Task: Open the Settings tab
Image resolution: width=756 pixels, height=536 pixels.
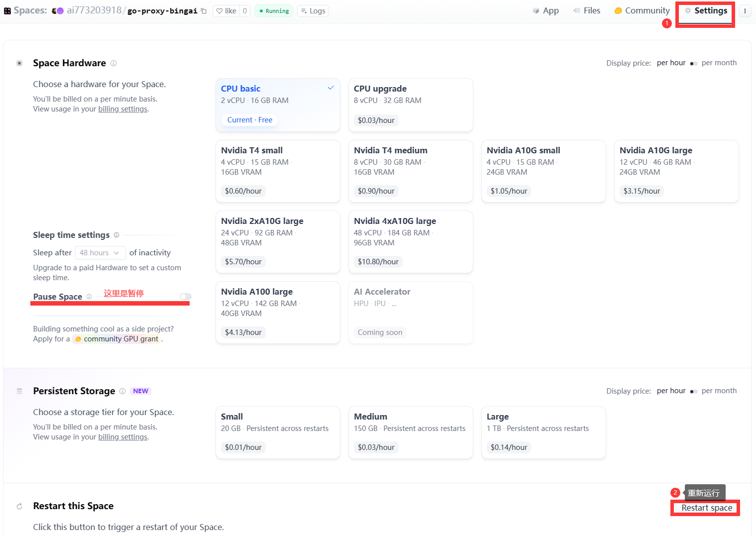Action: [706, 10]
